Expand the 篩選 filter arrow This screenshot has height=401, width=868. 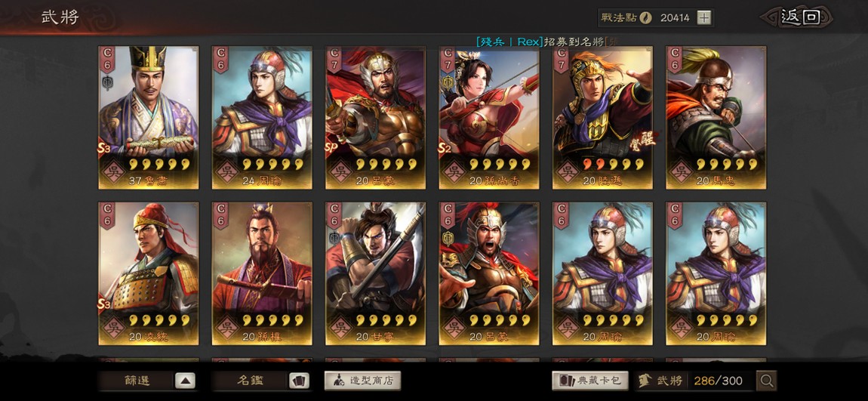pyautogui.click(x=186, y=381)
